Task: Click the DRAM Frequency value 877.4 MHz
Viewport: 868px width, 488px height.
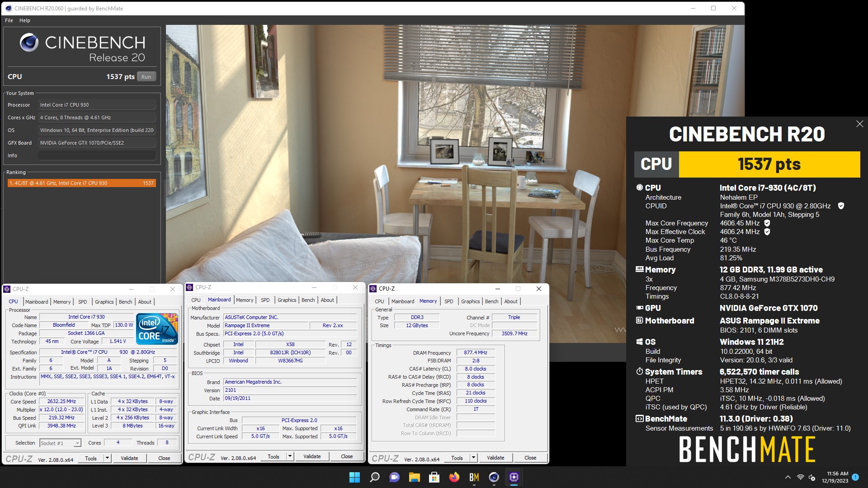Action: tap(476, 352)
